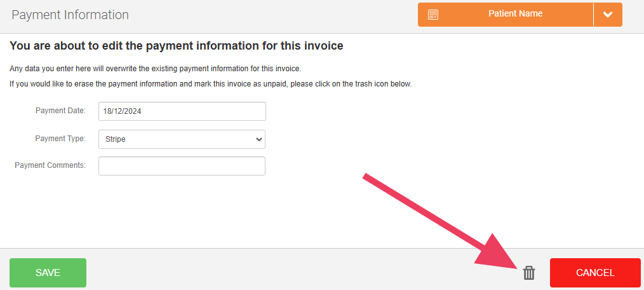Expand the white chevron next to Patient Name

pyautogui.click(x=607, y=15)
